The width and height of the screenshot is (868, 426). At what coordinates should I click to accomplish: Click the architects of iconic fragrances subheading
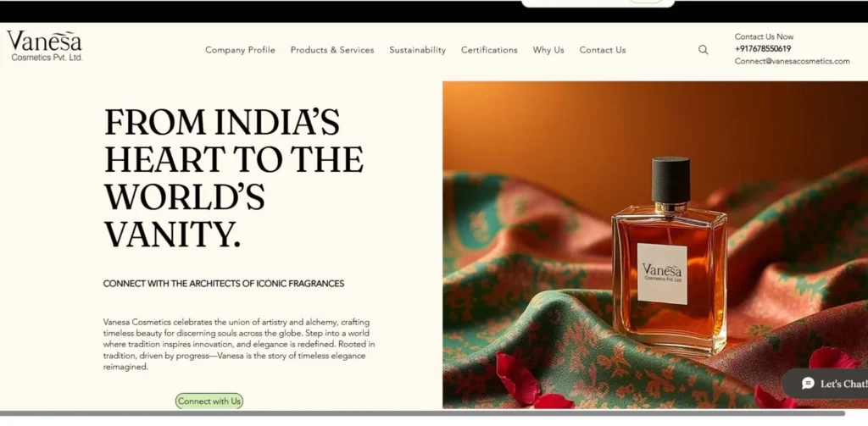(224, 284)
